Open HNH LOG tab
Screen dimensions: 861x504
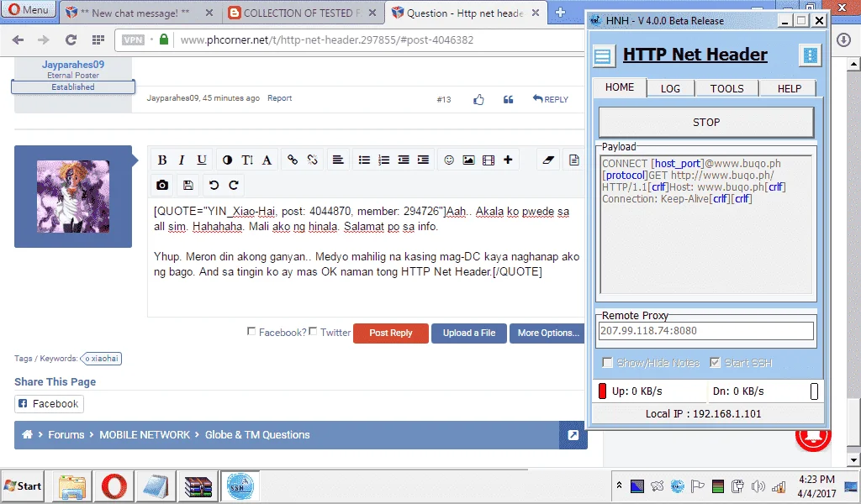pos(670,88)
